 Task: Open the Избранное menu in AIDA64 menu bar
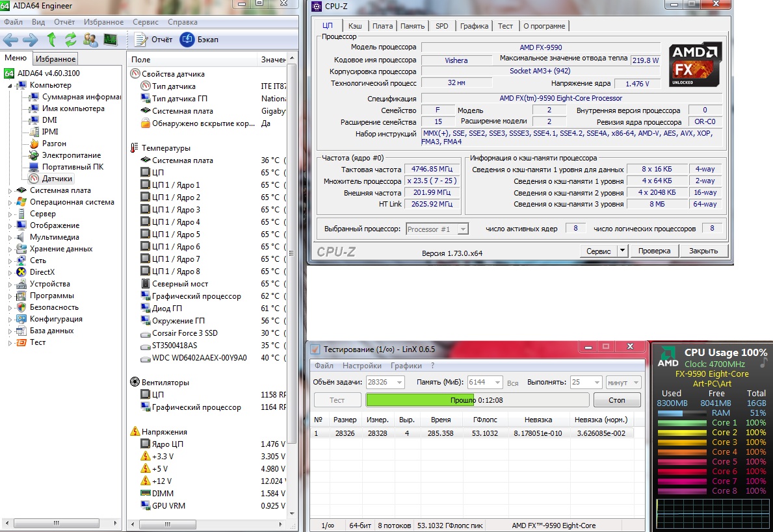103,22
